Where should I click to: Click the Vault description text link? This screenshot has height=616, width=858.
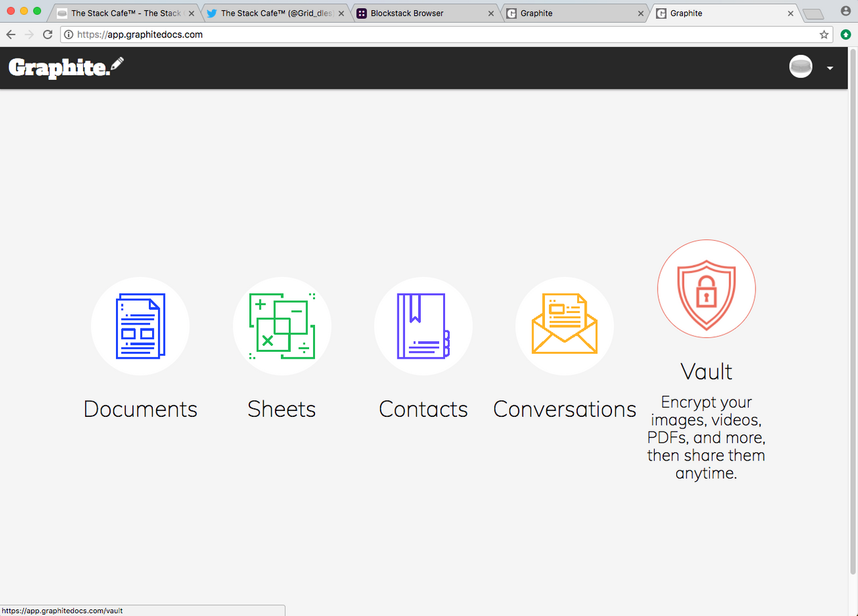tap(706, 437)
